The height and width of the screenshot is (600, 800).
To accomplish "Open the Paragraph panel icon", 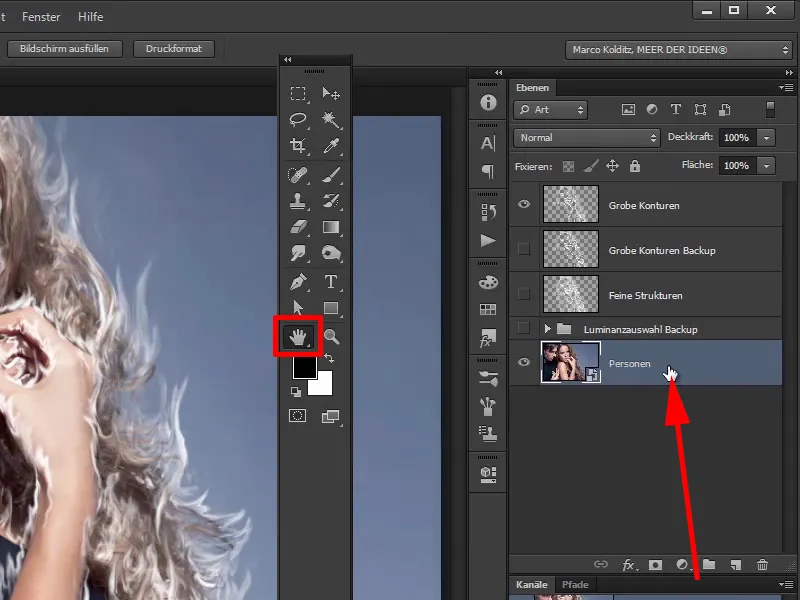I will (x=488, y=171).
